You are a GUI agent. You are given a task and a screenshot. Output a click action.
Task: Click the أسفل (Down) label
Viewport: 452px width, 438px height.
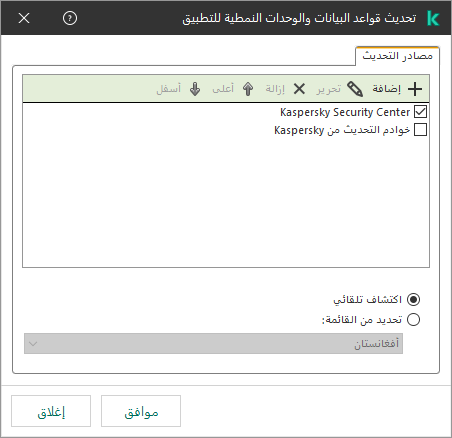pyautogui.click(x=169, y=89)
